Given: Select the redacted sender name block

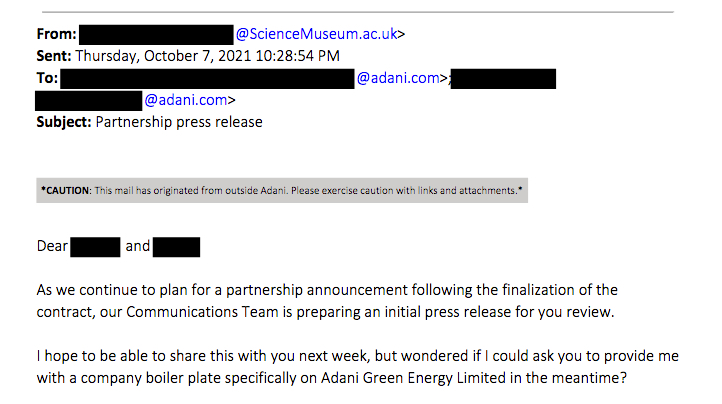Looking at the screenshot, I should click(155, 34).
